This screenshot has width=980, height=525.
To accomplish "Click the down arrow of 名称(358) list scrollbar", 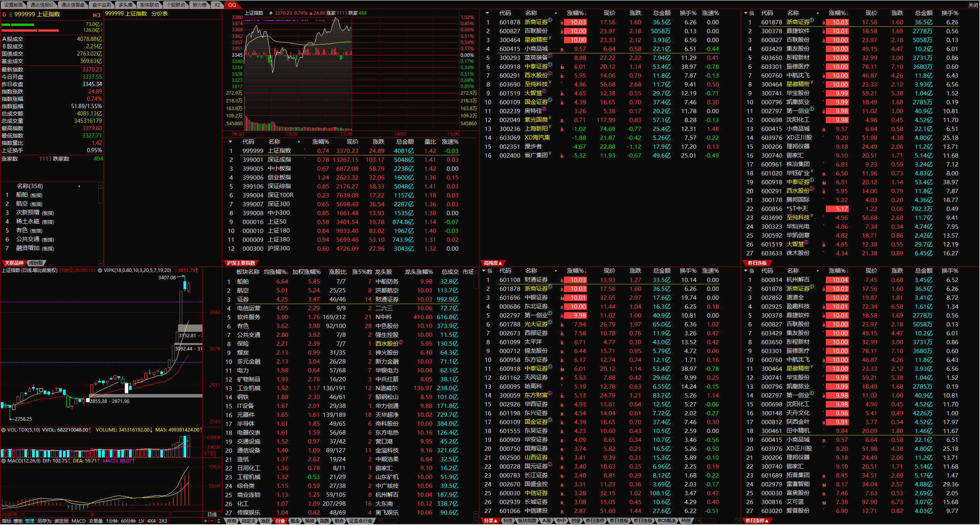I will point(100,263).
